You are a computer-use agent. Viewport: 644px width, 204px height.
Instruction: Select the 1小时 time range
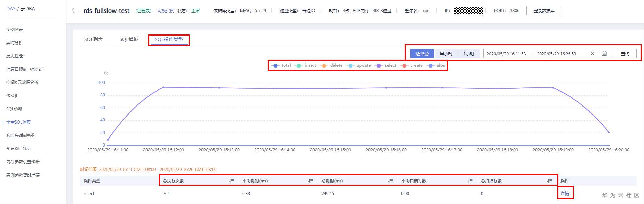pyautogui.click(x=469, y=54)
